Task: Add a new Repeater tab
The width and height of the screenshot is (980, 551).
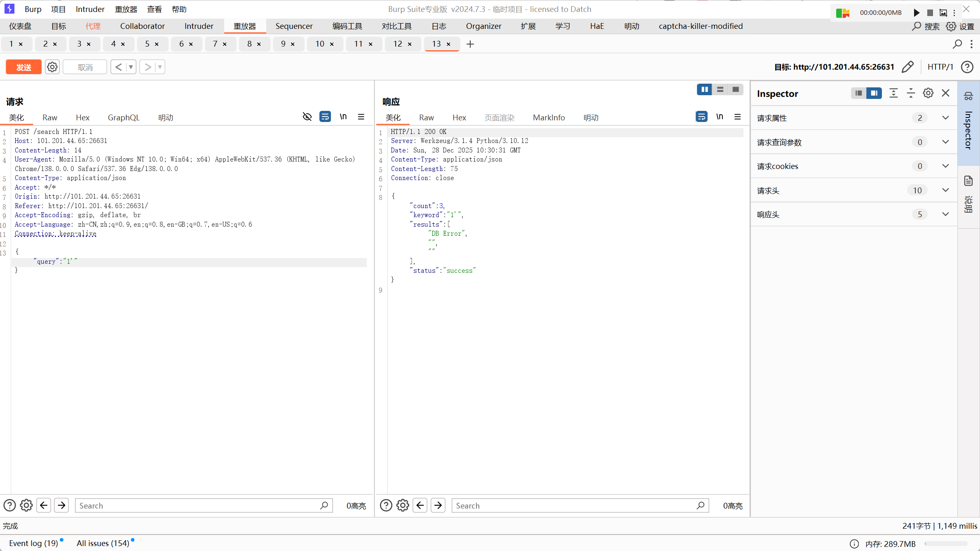Action: pyautogui.click(x=470, y=44)
